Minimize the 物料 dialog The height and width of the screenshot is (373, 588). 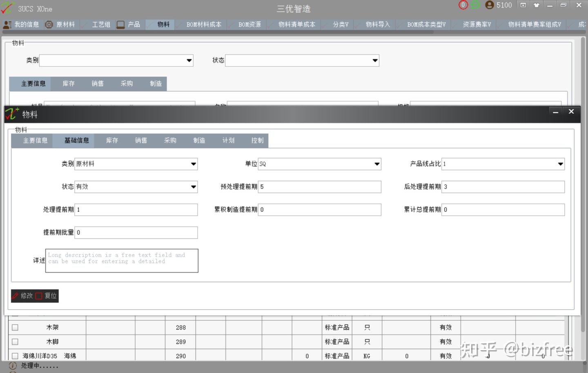coord(556,112)
